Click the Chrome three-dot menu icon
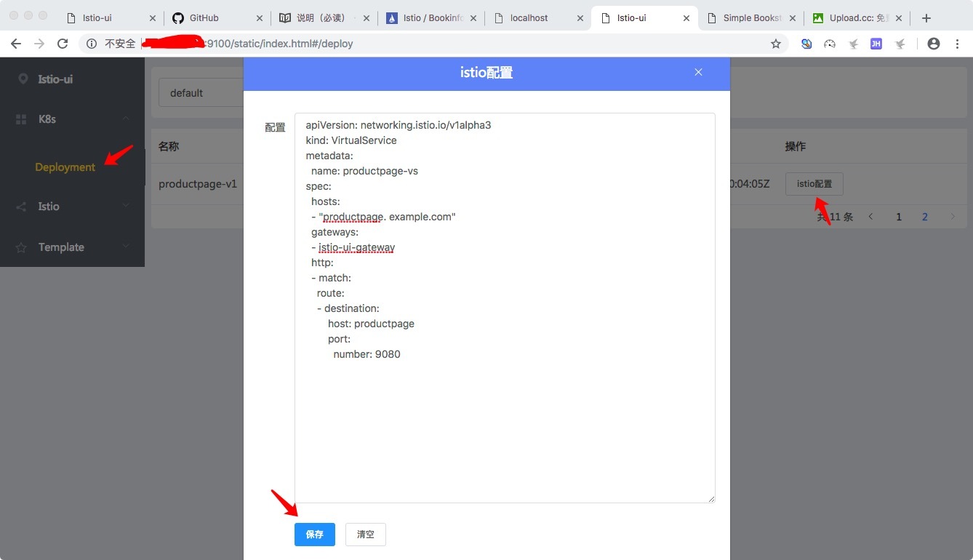This screenshot has width=973, height=560. pyautogui.click(x=957, y=44)
